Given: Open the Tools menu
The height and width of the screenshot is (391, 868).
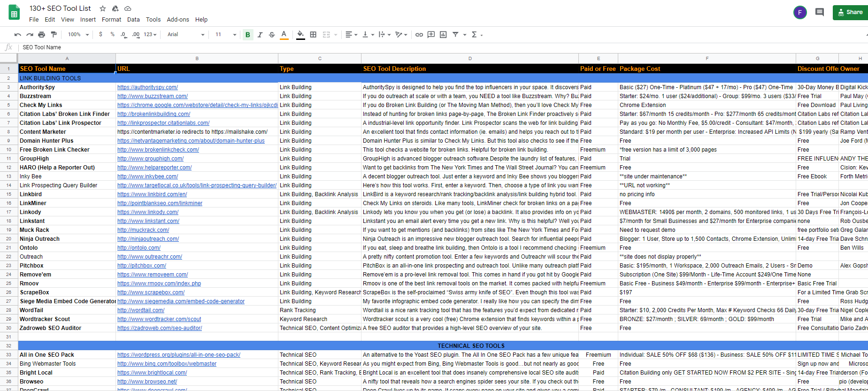Looking at the screenshot, I should [153, 20].
